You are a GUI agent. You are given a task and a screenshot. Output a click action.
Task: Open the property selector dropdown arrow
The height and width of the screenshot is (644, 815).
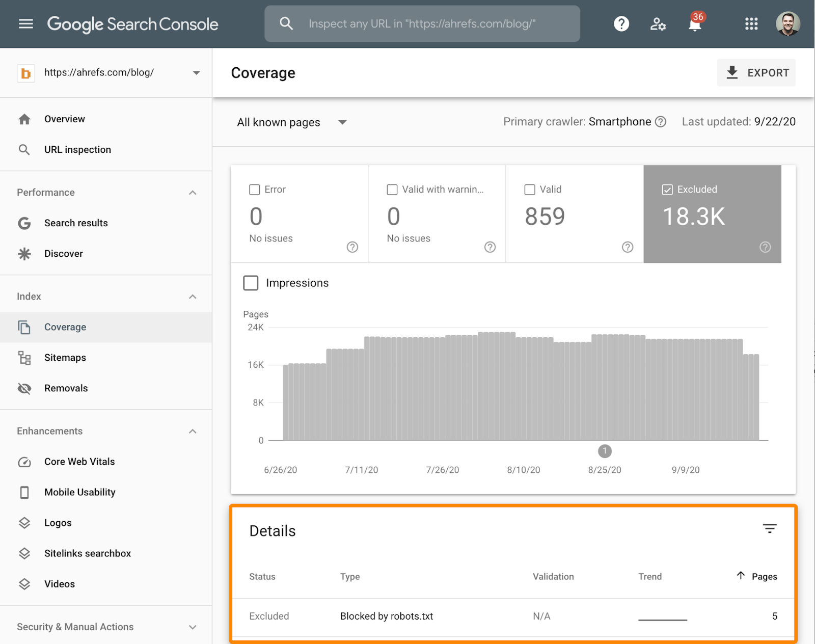(196, 73)
